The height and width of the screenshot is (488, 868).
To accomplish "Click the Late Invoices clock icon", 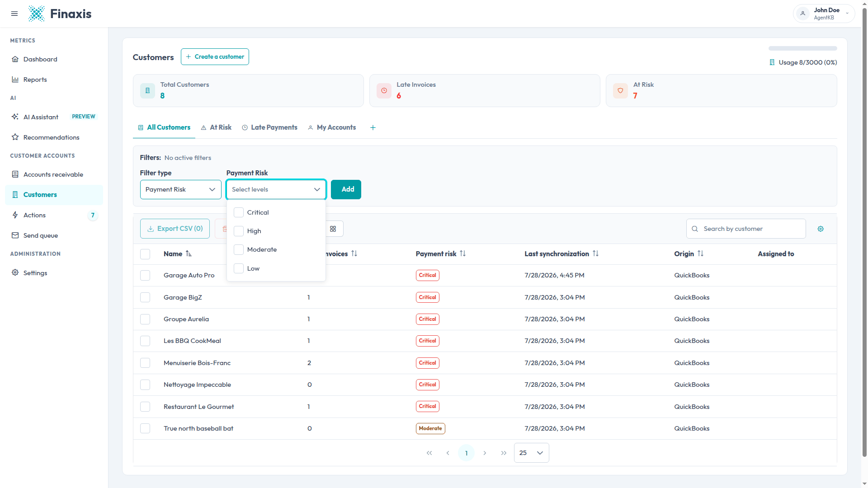I will click(384, 90).
